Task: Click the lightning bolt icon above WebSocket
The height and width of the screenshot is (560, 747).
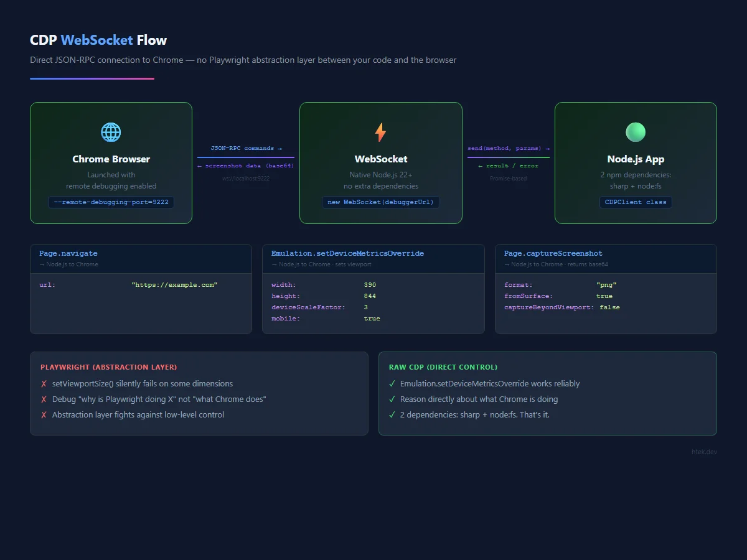Action: click(x=380, y=132)
